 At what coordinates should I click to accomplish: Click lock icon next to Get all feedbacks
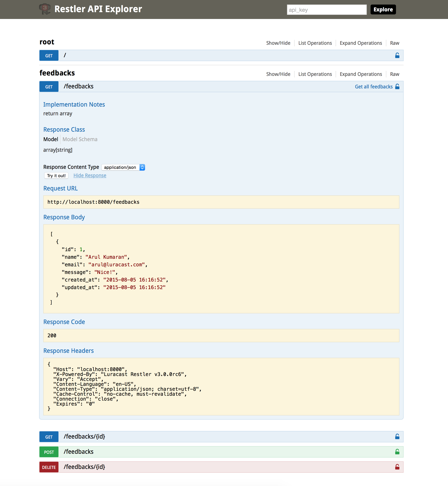397,87
